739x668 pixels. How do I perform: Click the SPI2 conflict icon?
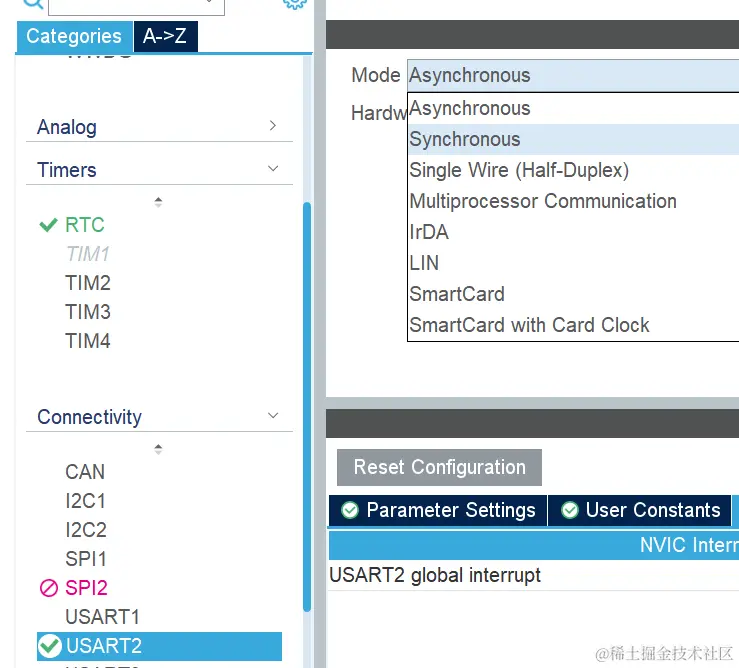49,588
